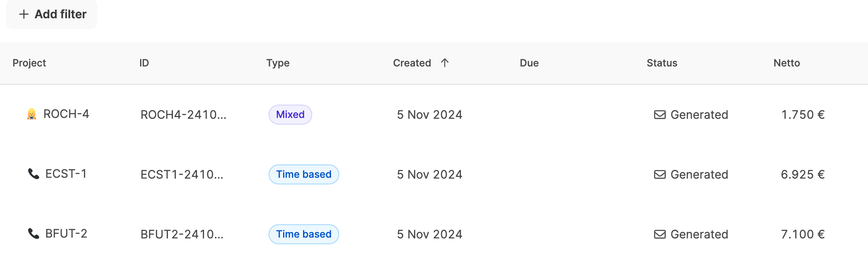Open the Add filter button

point(52,15)
